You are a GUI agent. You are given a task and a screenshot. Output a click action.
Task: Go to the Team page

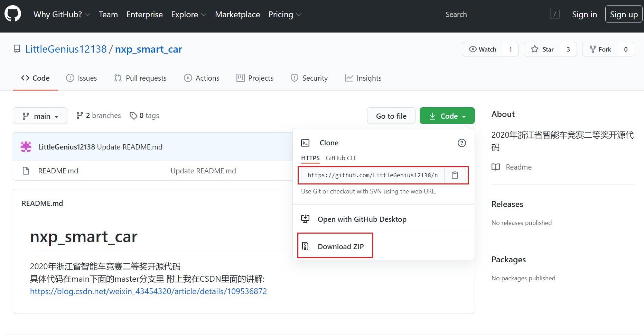point(108,15)
